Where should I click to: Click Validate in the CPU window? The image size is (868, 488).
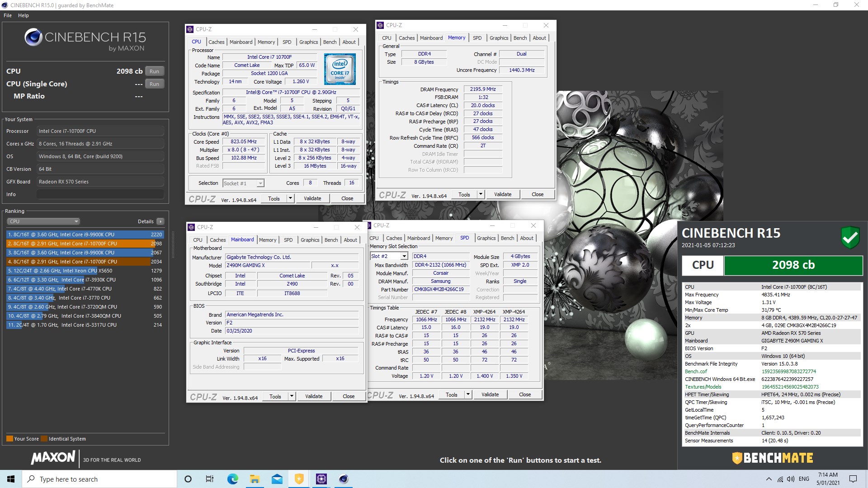312,198
